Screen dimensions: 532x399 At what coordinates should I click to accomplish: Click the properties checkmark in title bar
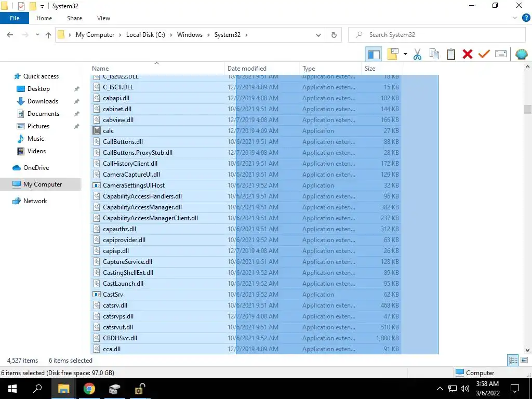pyautogui.click(x=21, y=6)
